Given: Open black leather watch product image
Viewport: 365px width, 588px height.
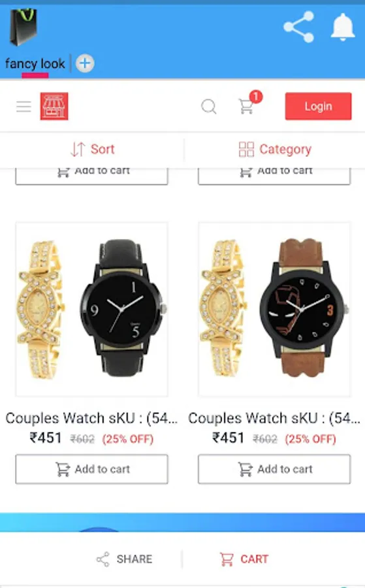Looking at the screenshot, I should pyautogui.click(x=92, y=310).
